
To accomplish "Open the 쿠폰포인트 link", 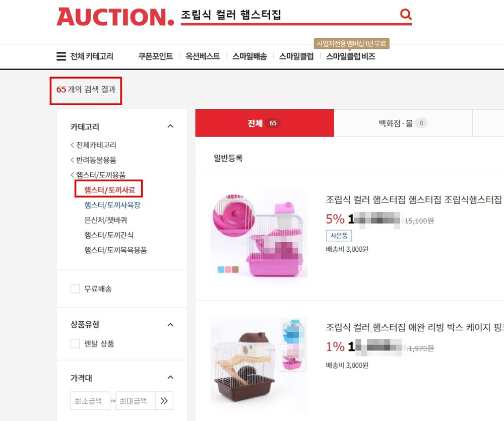I will click(x=156, y=56).
